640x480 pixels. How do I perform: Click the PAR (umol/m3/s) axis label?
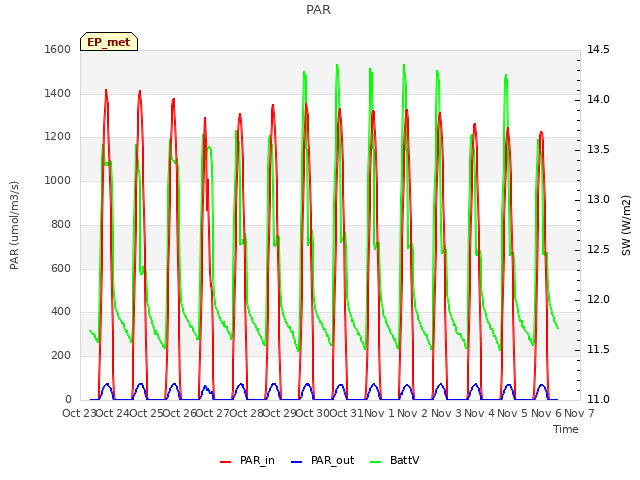coord(14,225)
